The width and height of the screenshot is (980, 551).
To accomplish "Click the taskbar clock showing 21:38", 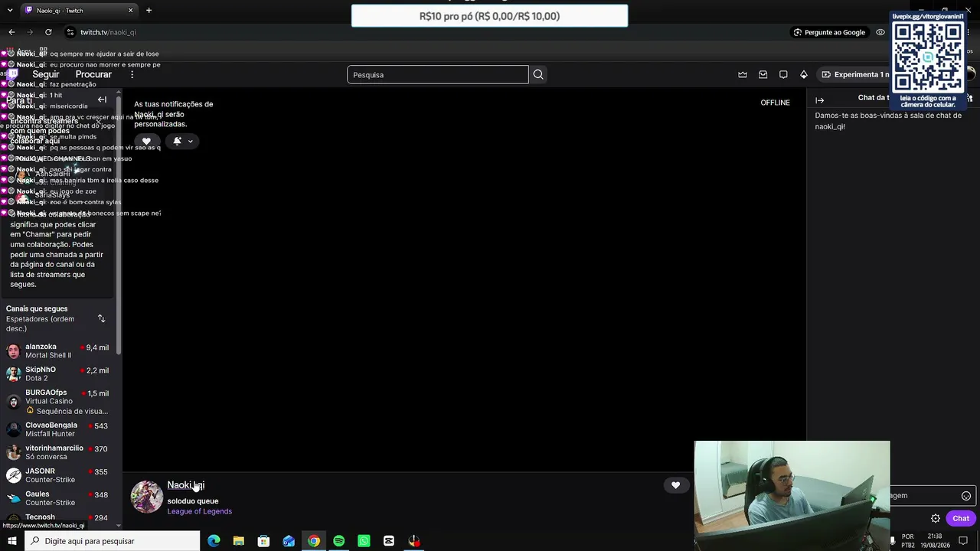I will (935, 541).
